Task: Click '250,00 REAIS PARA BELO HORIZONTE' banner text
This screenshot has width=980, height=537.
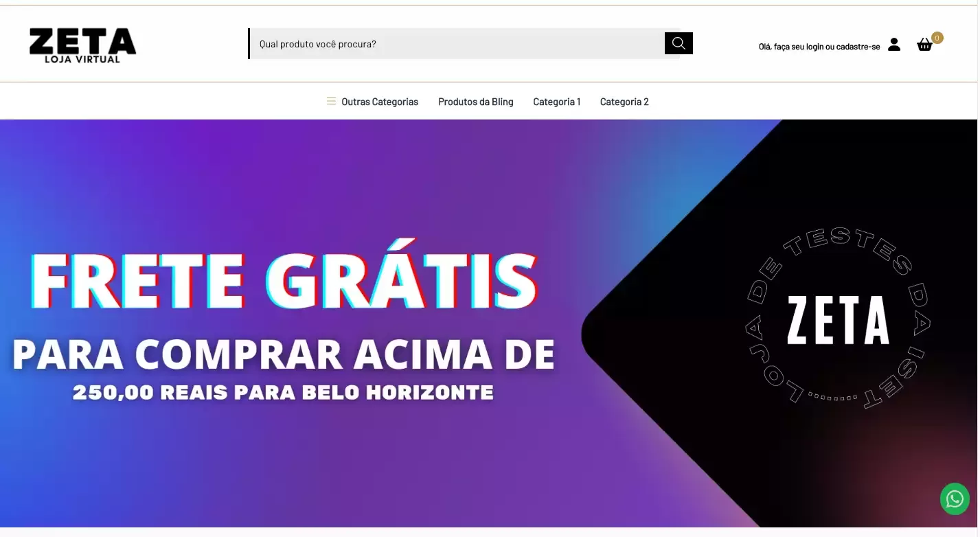Action: coord(283,393)
